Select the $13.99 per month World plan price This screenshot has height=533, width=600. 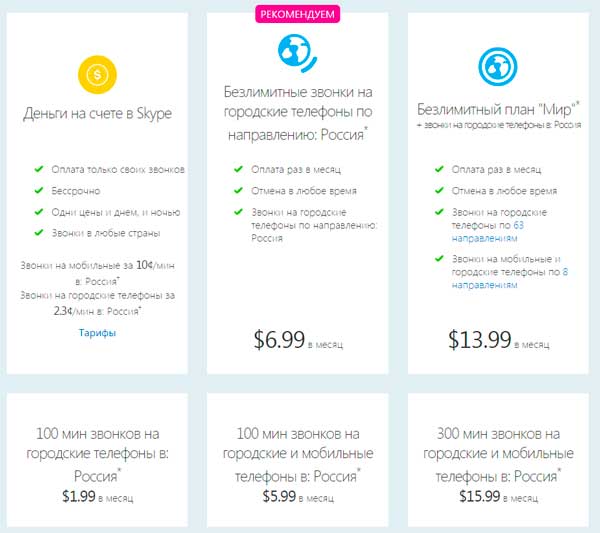[483, 340]
